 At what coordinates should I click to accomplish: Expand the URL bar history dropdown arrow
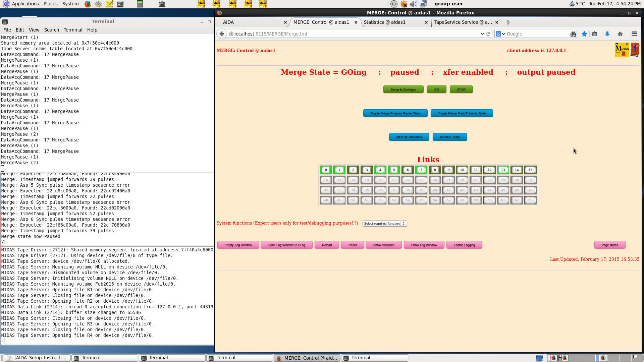tap(482, 34)
